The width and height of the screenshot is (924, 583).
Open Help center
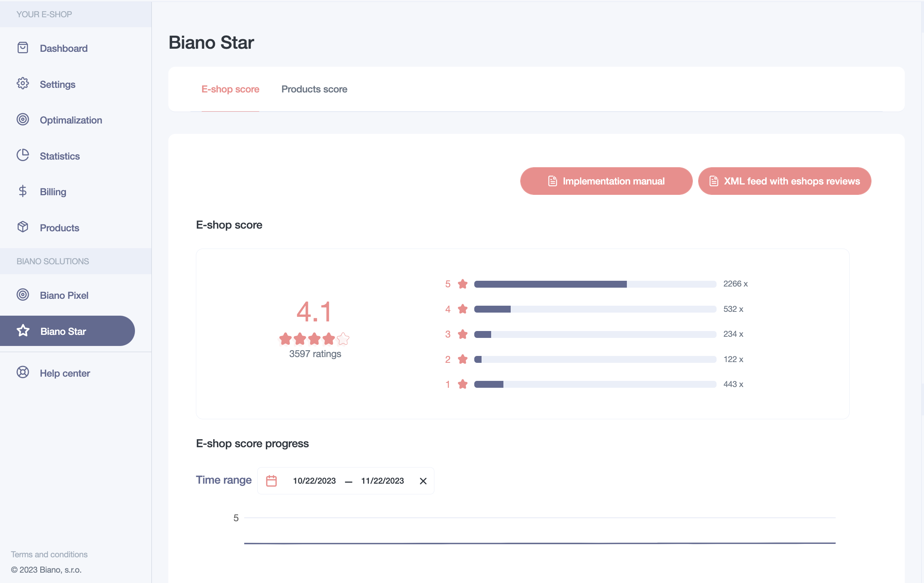coord(65,373)
